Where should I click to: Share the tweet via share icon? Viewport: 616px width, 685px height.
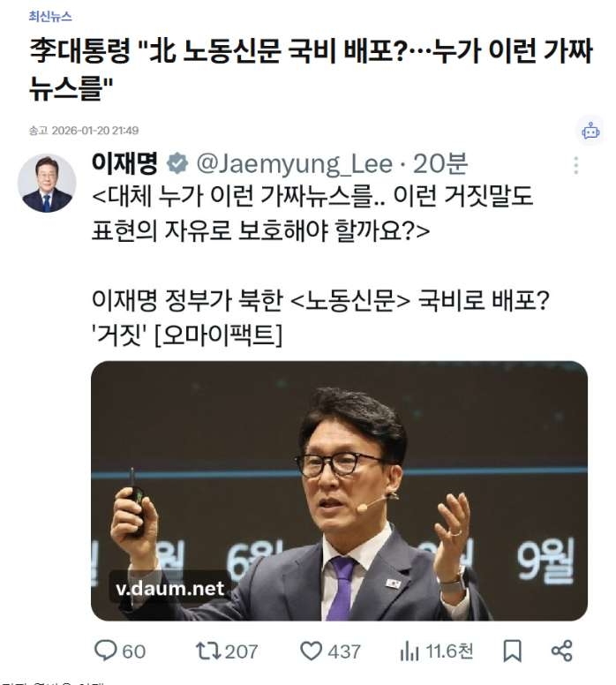point(562,651)
